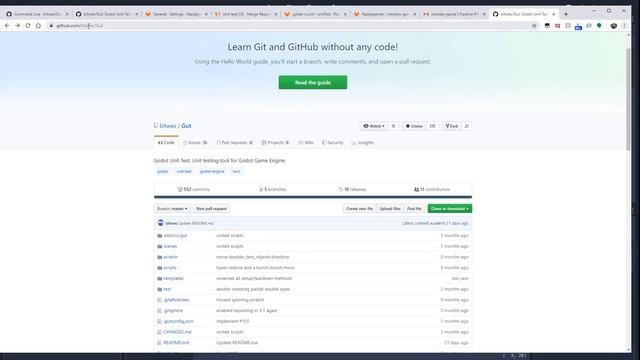
Task: Switch to the General Settings GitLab tab
Action: pyautogui.click(x=176, y=14)
